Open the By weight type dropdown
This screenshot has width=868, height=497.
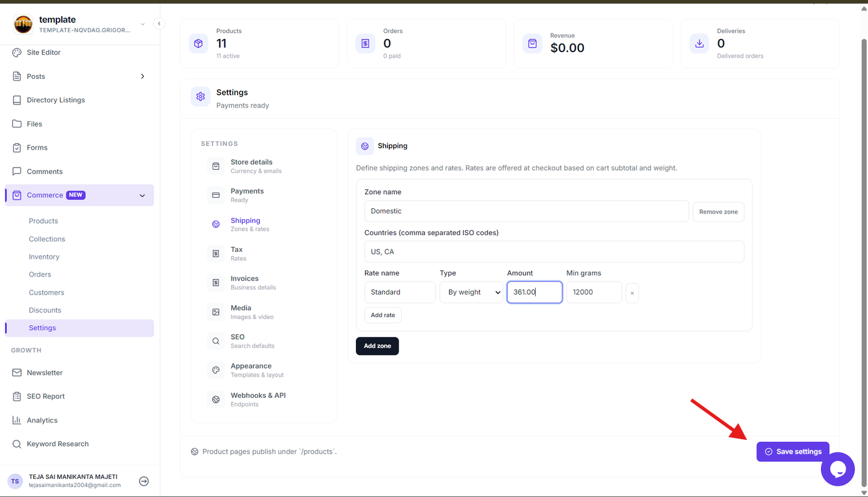(x=471, y=292)
